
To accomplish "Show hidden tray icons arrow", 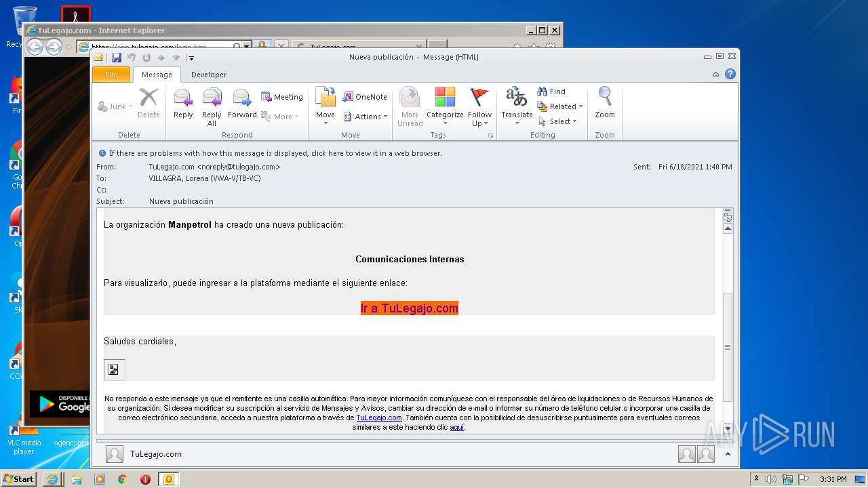I will (x=756, y=479).
